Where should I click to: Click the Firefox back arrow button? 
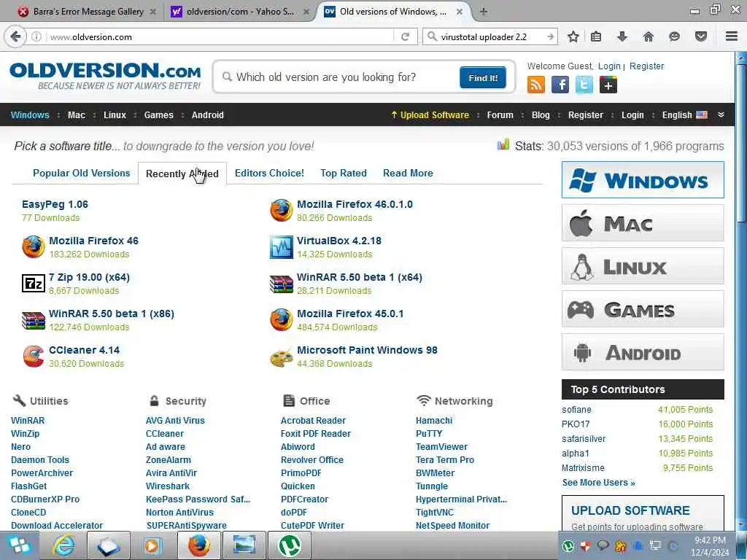pyautogui.click(x=16, y=36)
